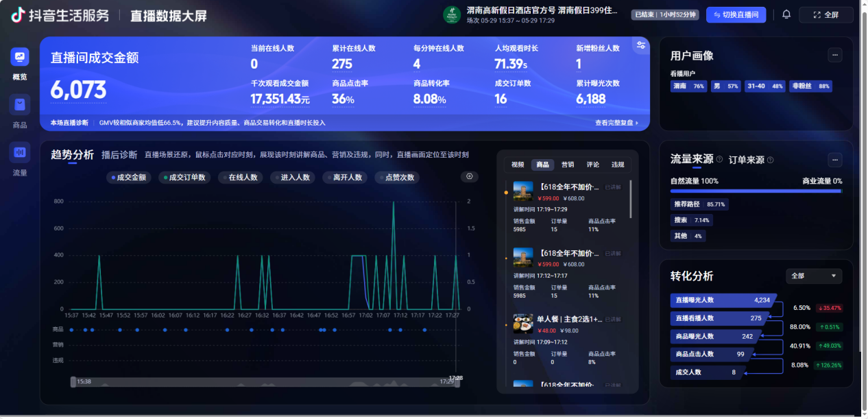Open the 查看完整复盘 link
This screenshot has height=419, width=868.
click(x=617, y=123)
